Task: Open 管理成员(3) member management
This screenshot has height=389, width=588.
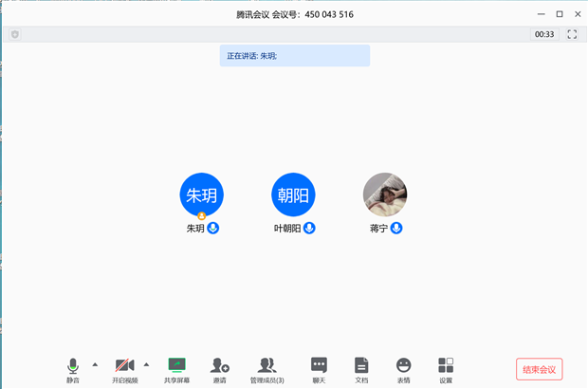Action: point(267,370)
